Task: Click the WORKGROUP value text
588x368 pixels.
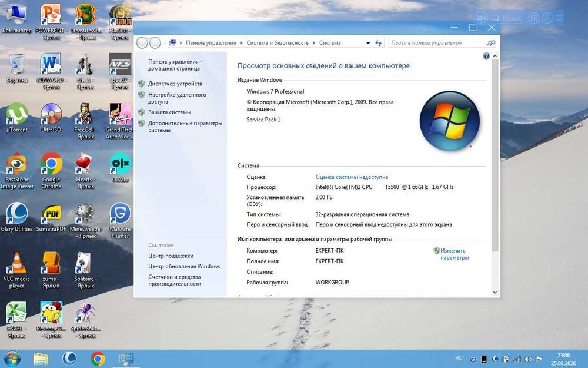Action: click(x=332, y=282)
